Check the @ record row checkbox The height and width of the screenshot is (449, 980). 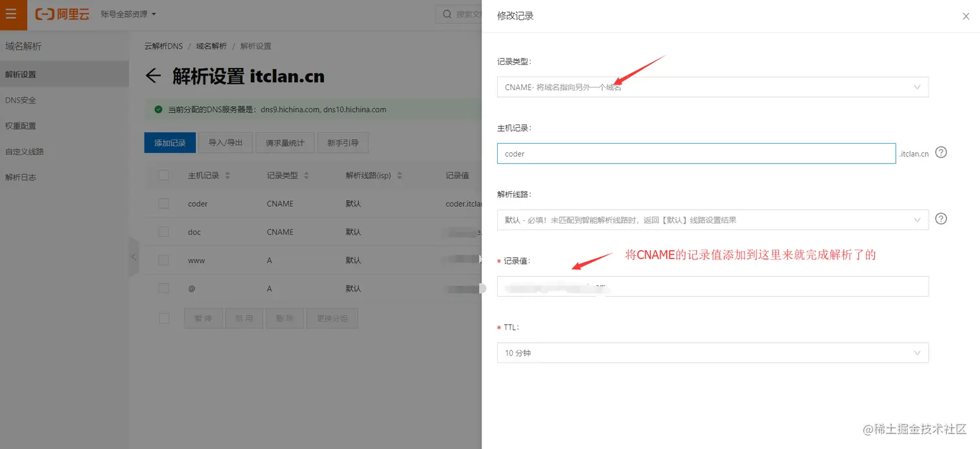pyautogui.click(x=164, y=288)
